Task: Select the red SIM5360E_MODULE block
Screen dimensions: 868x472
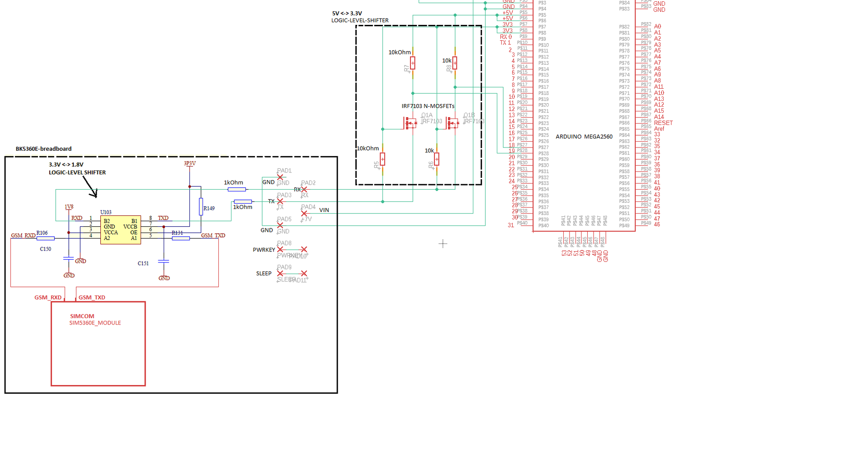Action: [98, 343]
